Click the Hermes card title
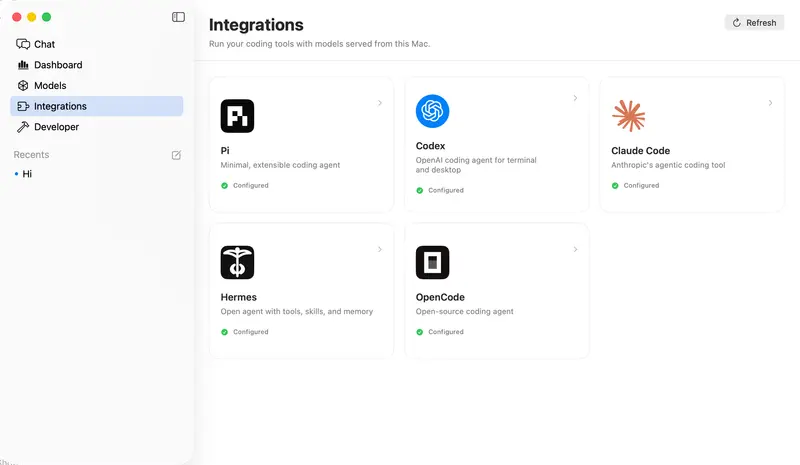The height and width of the screenshot is (465, 800). coord(238,298)
